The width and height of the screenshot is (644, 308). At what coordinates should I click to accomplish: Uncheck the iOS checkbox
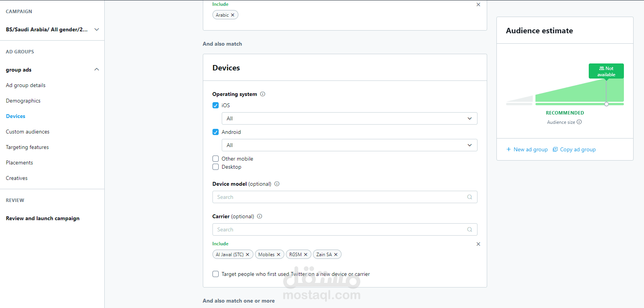[216, 105]
